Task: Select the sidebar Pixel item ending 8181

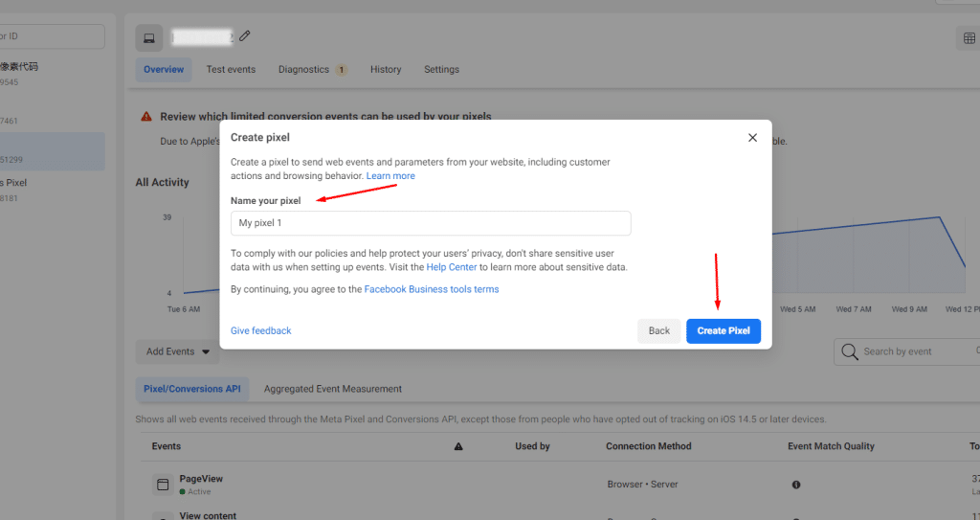Action: pyautogui.click(x=53, y=191)
